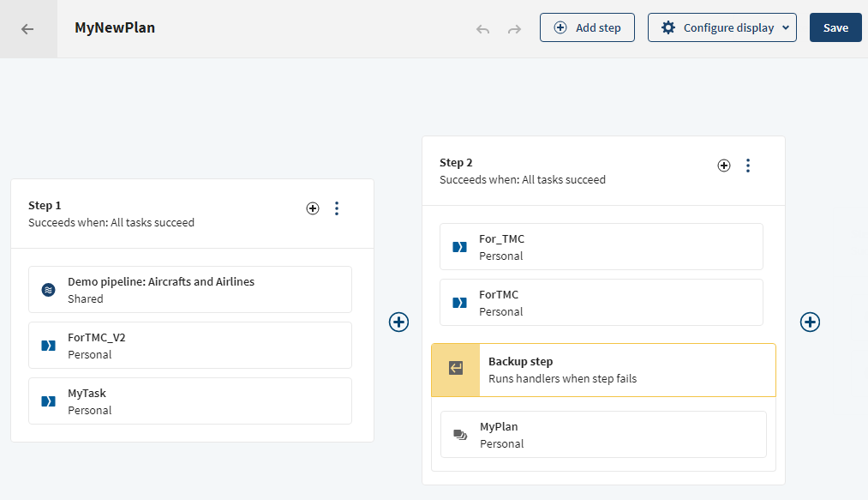
Task: Click the Demo pipeline icon
Action: pos(49,290)
